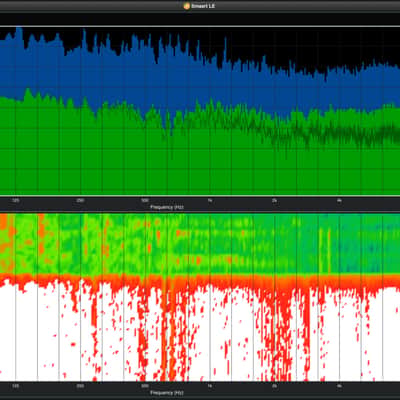Select the 500 Hz label on spectrograph axis
Image resolution: width=400 pixels, height=400 pixels.
coord(145,386)
